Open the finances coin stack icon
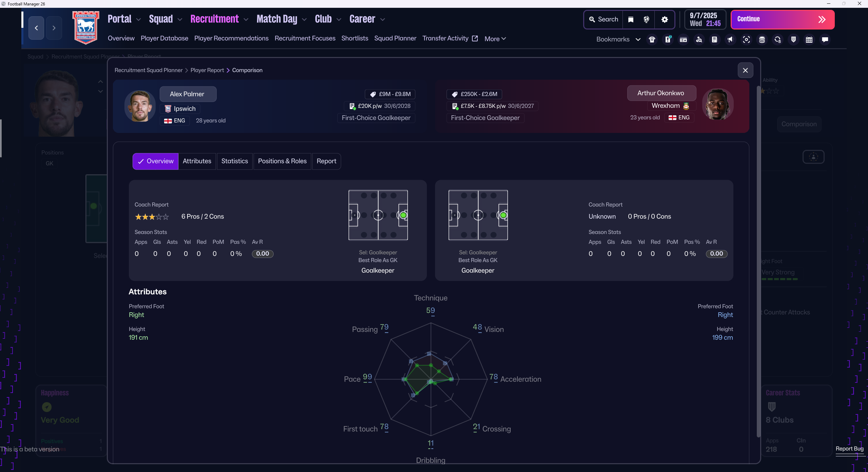 [x=762, y=40]
